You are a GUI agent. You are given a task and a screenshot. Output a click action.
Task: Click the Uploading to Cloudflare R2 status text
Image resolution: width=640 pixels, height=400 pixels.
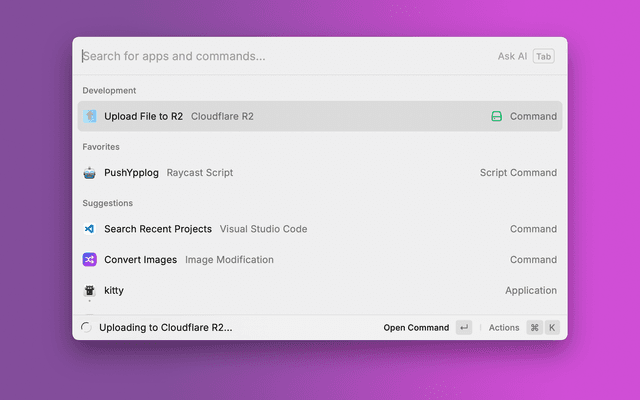click(x=165, y=327)
